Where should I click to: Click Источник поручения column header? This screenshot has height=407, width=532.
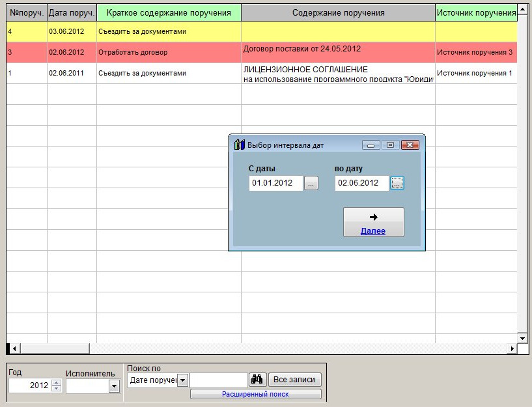click(477, 13)
